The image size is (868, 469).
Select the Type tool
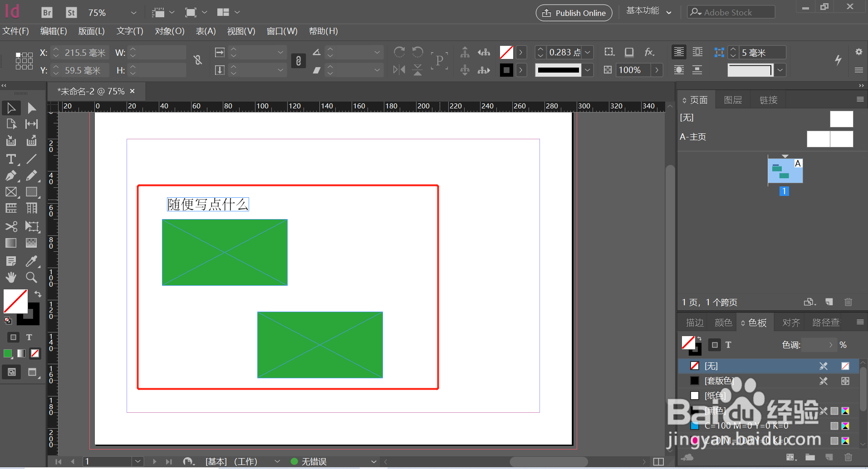click(x=11, y=159)
